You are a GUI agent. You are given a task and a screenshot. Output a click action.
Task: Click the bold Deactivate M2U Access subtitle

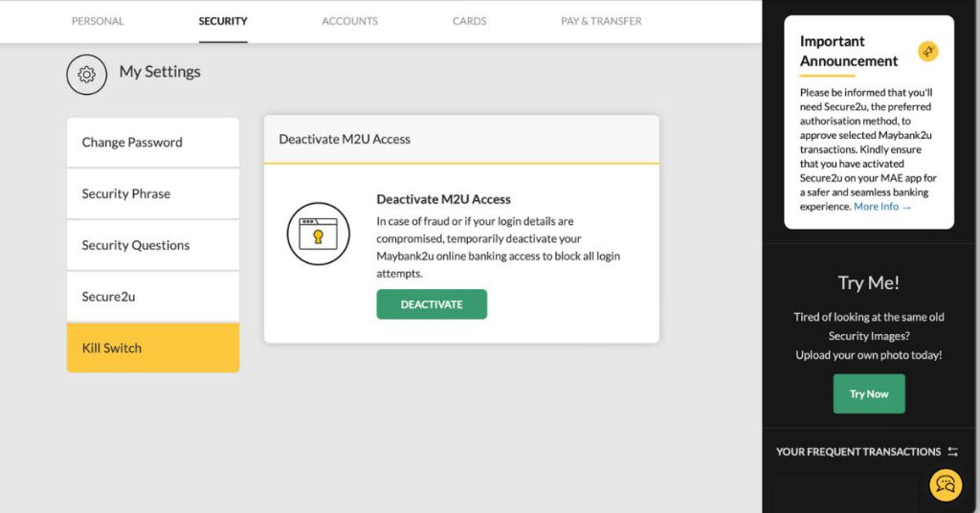[444, 199]
